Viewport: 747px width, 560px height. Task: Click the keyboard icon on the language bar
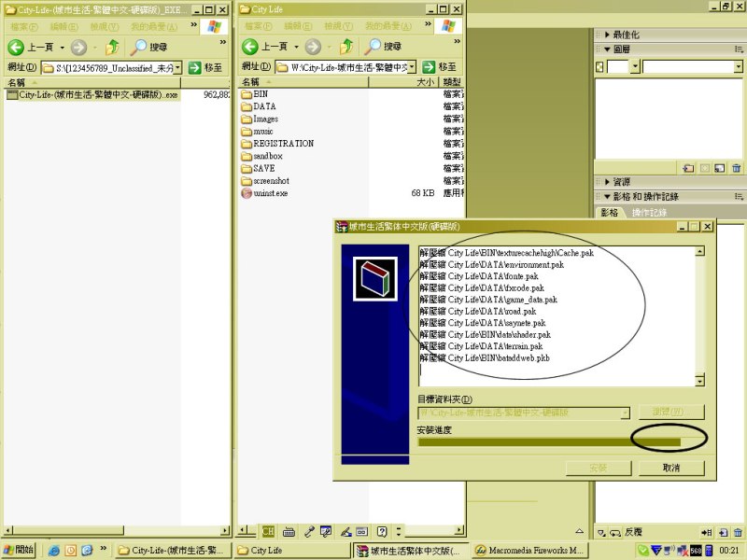[289, 531]
